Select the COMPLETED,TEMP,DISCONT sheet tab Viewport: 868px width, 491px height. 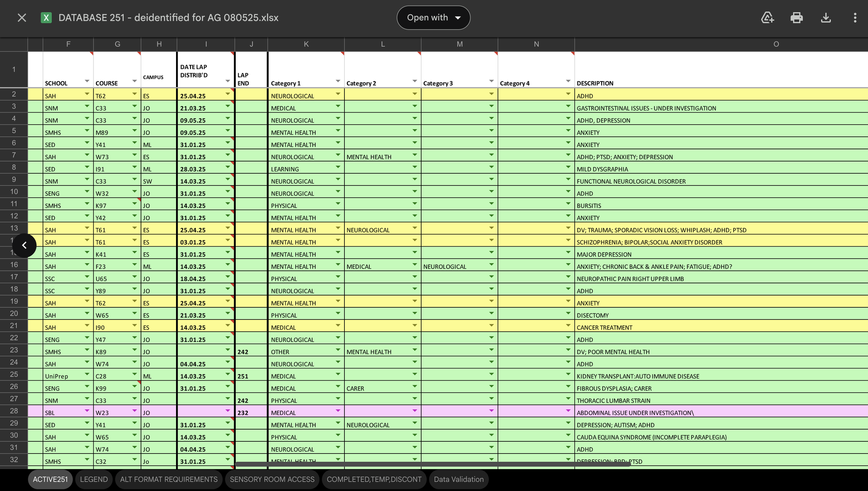click(x=374, y=479)
